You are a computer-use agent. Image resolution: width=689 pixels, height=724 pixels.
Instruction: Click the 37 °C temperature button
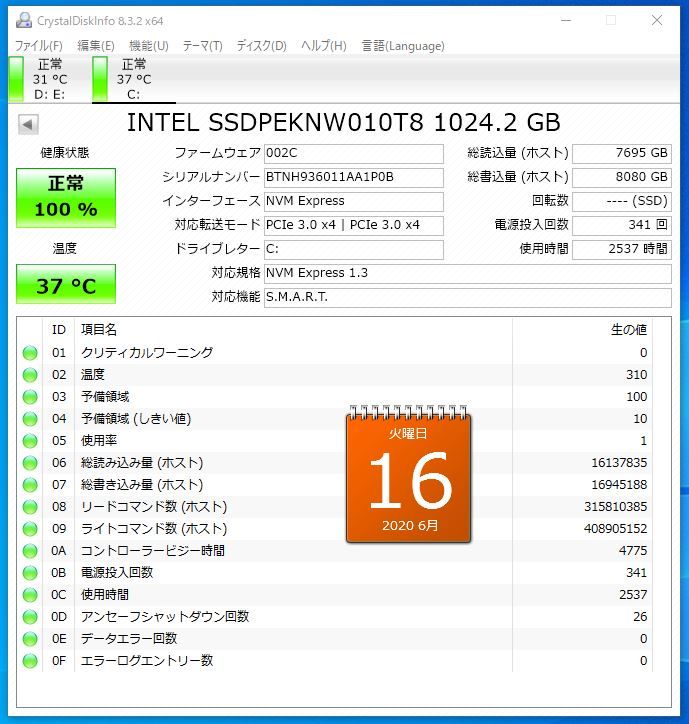(66, 285)
